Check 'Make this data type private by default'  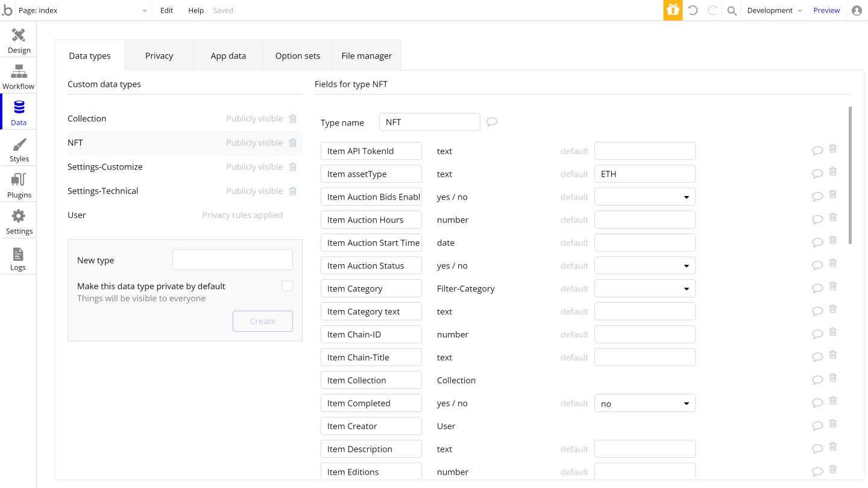tap(288, 285)
